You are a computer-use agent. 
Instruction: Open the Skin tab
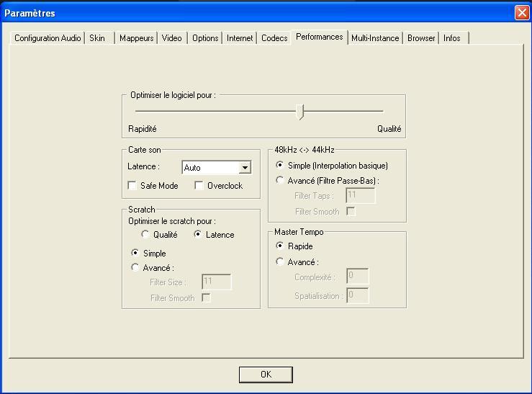click(x=97, y=38)
